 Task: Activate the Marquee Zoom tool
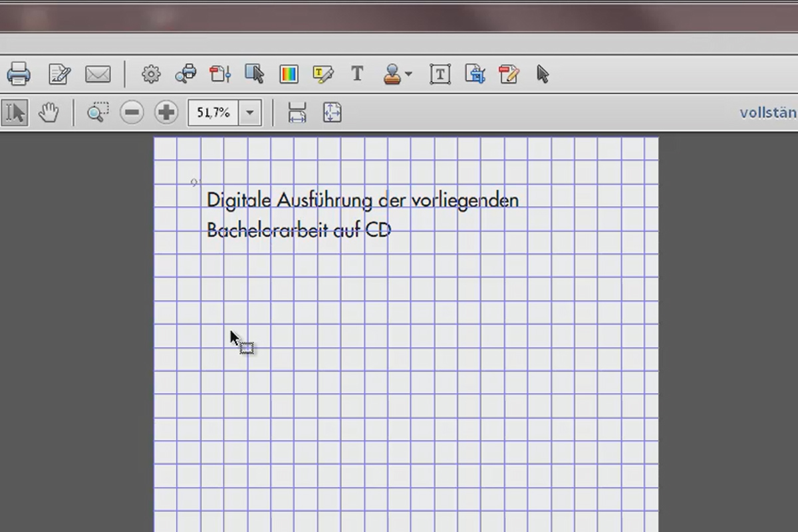tap(98, 112)
